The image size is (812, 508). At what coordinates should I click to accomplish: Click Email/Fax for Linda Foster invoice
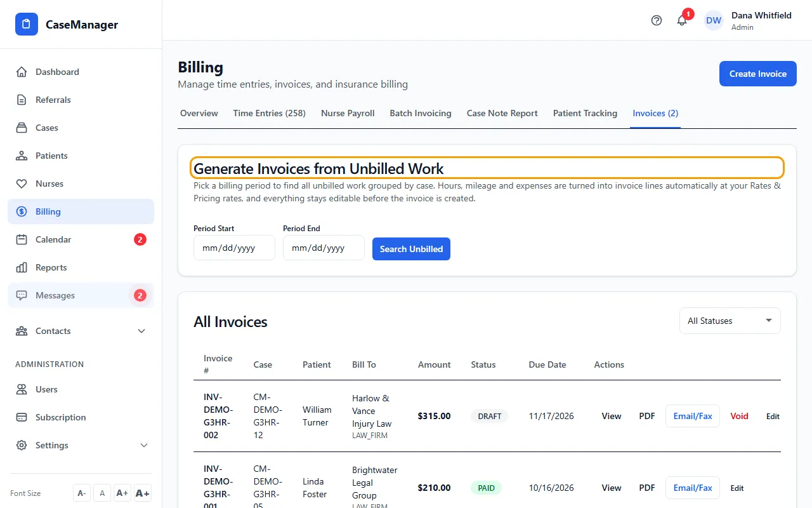click(693, 488)
